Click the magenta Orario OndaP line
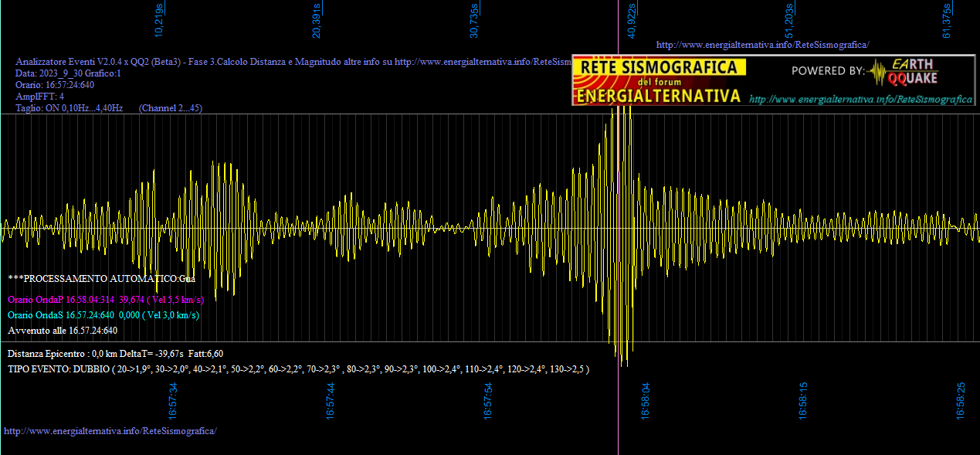Image resolution: width=980 pixels, height=455 pixels. click(x=106, y=299)
